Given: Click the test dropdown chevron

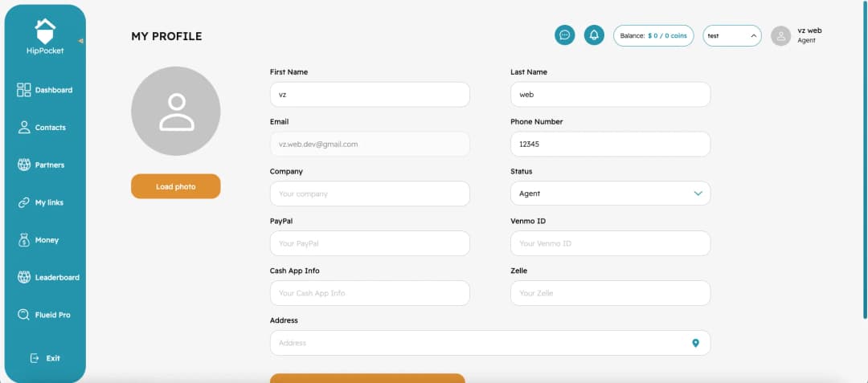Looking at the screenshot, I should [x=753, y=35].
